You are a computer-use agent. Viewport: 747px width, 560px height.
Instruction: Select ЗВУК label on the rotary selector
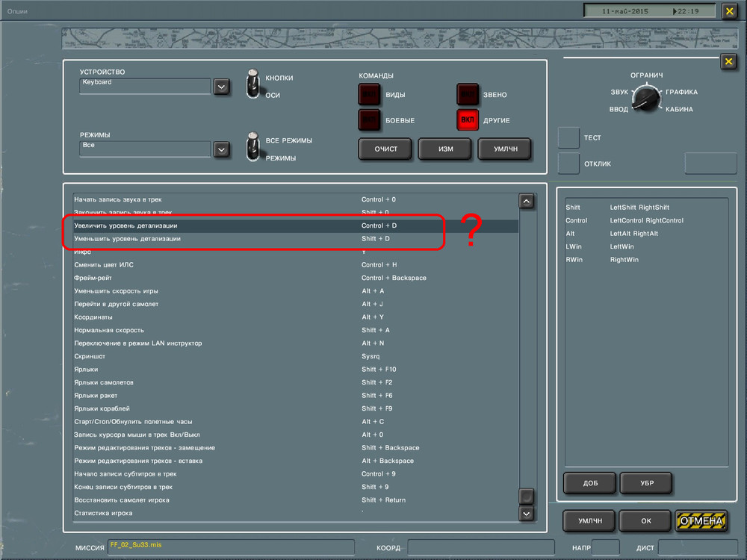coord(619,93)
